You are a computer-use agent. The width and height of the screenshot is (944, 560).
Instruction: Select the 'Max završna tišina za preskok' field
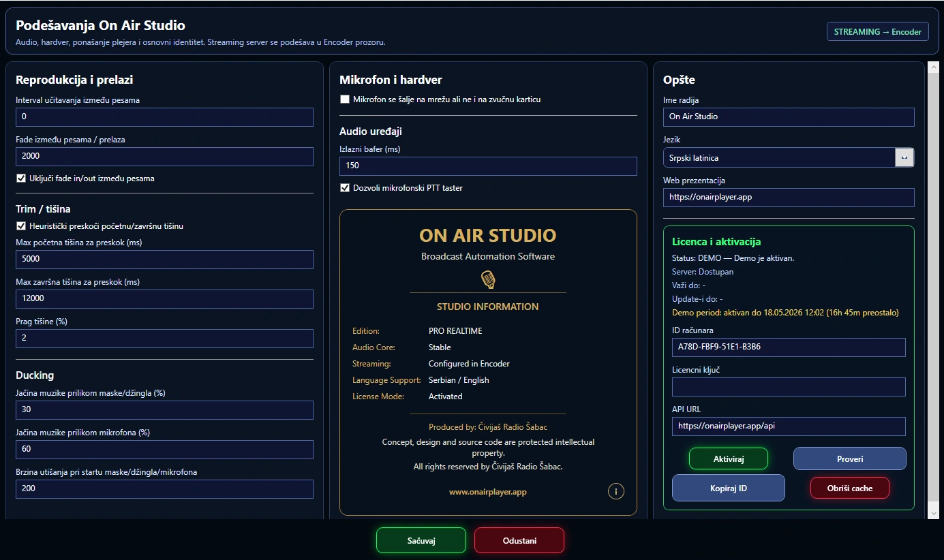pyautogui.click(x=164, y=299)
